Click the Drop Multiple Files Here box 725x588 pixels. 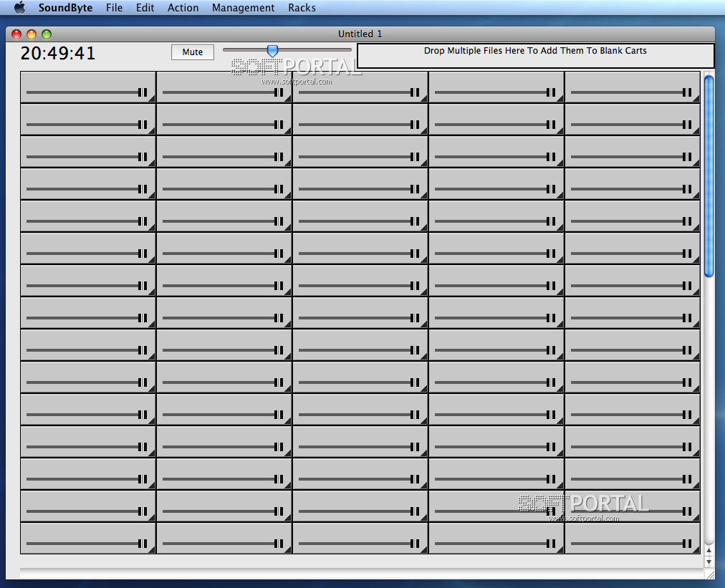(535, 56)
